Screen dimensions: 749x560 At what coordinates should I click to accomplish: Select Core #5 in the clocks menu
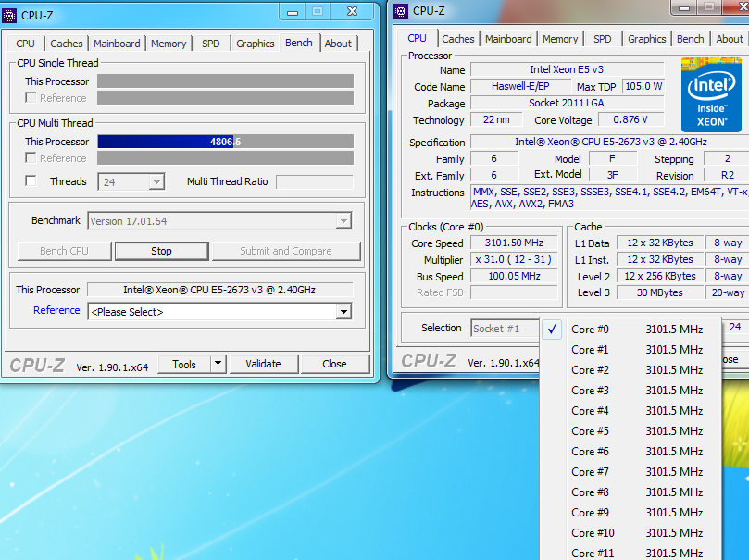(x=630, y=431)
